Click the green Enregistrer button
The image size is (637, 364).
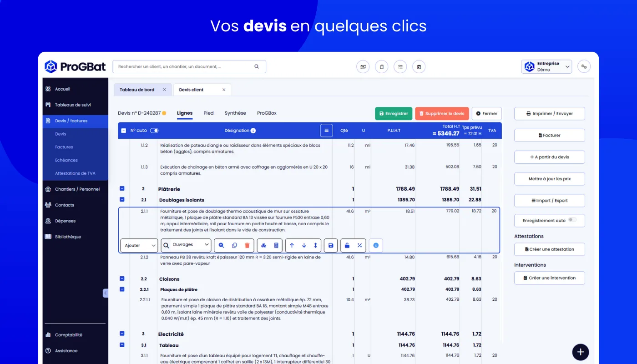[x=394, y=113]
